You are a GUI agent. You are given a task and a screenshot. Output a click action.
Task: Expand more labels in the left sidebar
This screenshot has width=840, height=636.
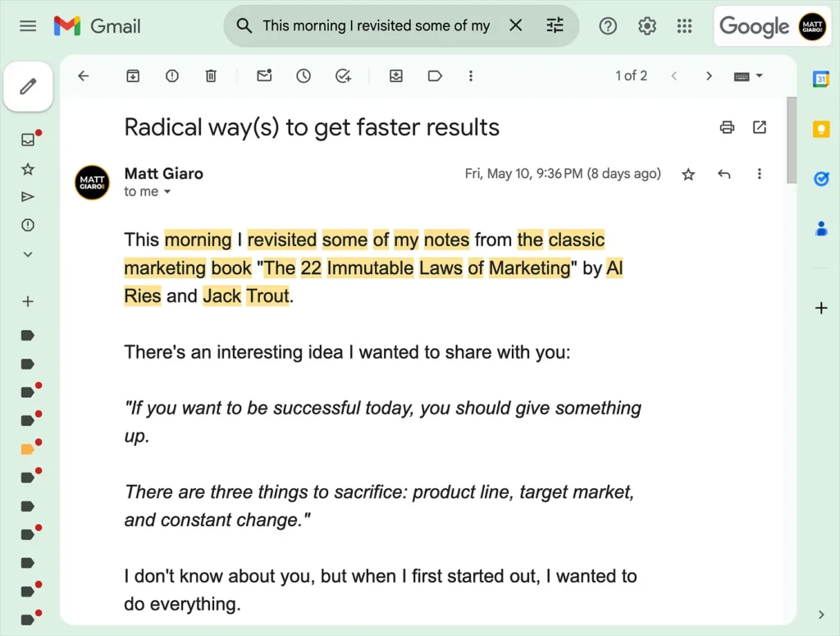pyautogui.click(x=28, y=254)
